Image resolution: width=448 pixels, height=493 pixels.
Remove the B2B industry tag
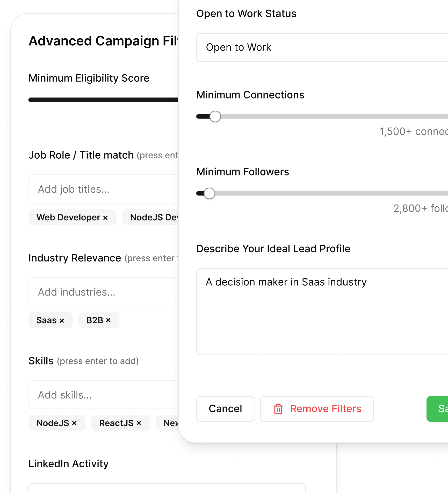tap(108, 320)
